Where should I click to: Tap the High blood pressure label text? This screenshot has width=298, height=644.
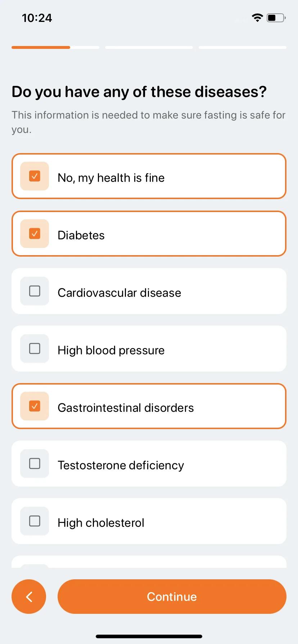(111, 350)
